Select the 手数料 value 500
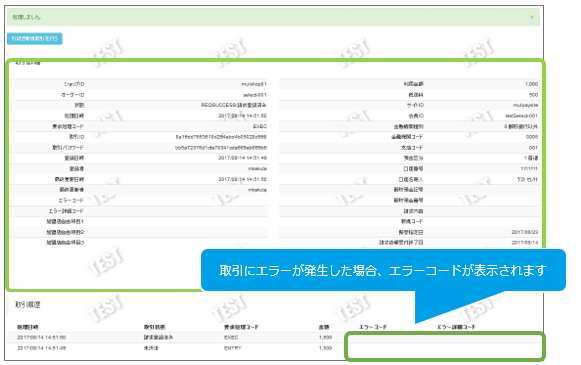This screenshot has height=365, width=581. 533,95
